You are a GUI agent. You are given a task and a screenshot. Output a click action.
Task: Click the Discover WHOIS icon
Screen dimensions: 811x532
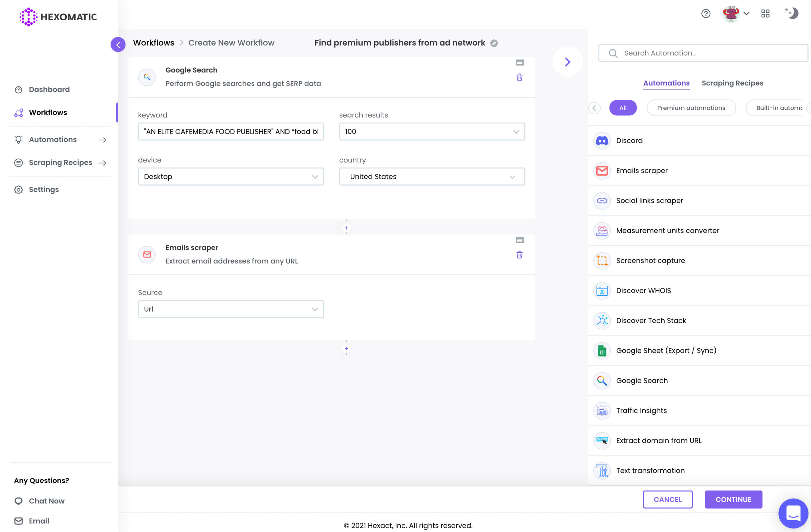point(602,290)
